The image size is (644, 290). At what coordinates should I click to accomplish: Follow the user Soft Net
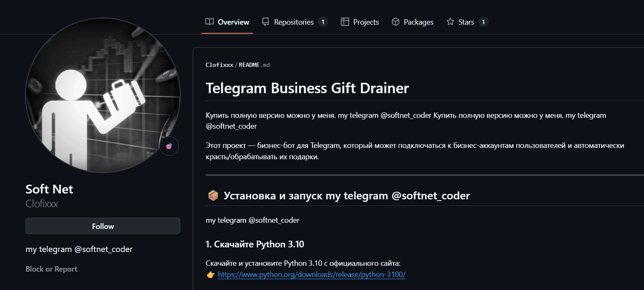[x=103, y=226]
